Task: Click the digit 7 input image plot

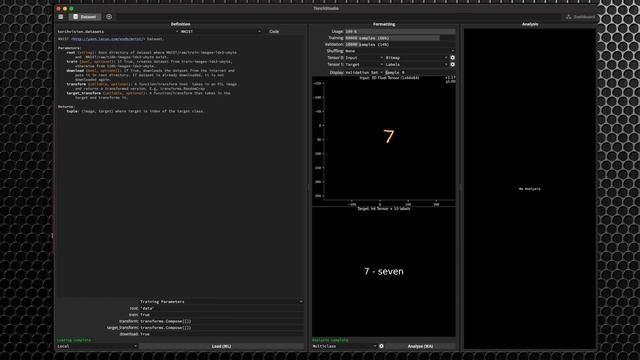Action: [389, 137]
